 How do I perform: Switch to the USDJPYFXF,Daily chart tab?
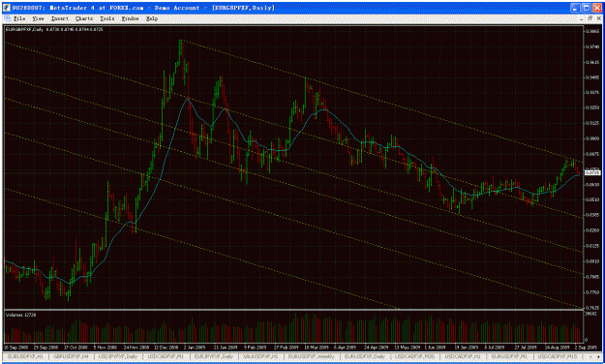pyautogui.click(x=118, y=356)
